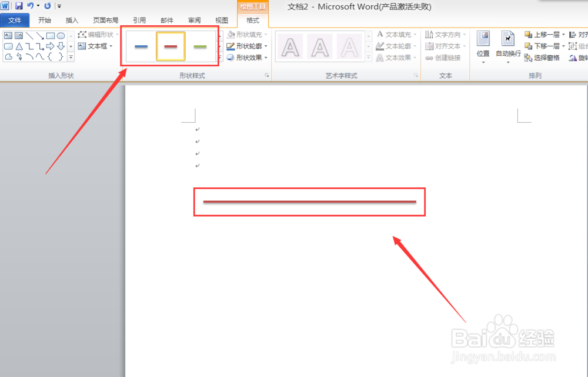Save the document from quick access toolbar
The image size is (588, 377).
19,6
